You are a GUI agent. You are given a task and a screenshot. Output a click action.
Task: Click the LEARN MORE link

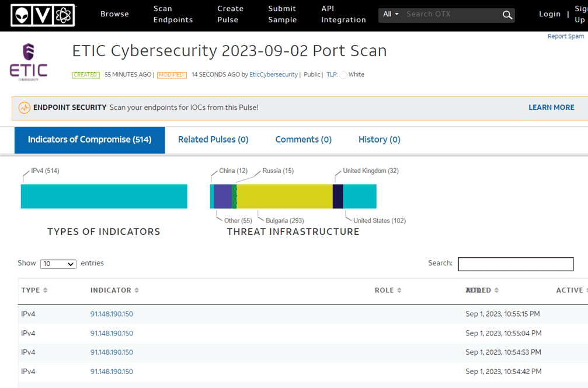tap(551, 108)
